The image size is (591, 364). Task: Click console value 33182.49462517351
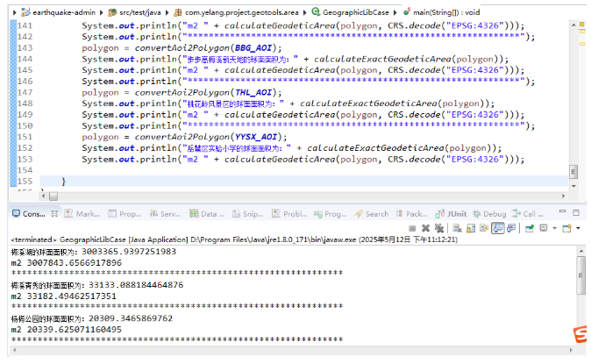[x=72, y=296]
